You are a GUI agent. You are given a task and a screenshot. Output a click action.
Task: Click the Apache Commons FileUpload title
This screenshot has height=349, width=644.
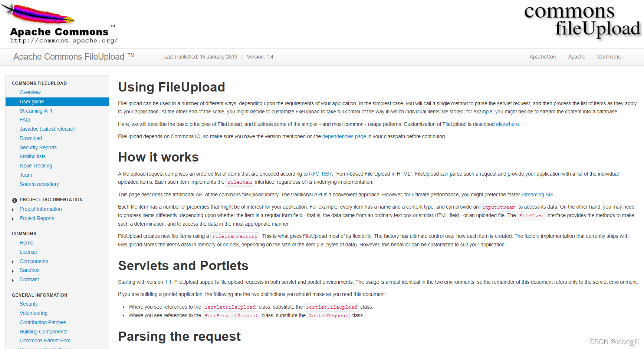[x=74, y=57]
